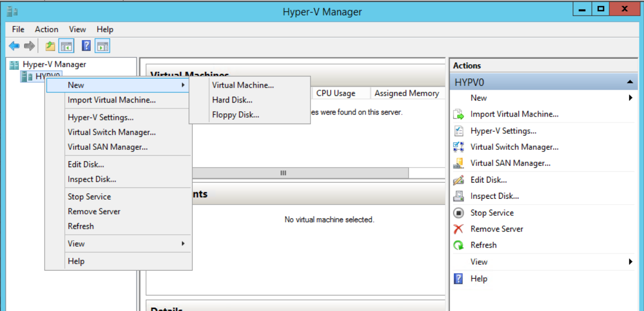The width and height of the screenshot is (644, 311).
Task: Click the blue Help toolbar icon
Action: coord(86,46)
